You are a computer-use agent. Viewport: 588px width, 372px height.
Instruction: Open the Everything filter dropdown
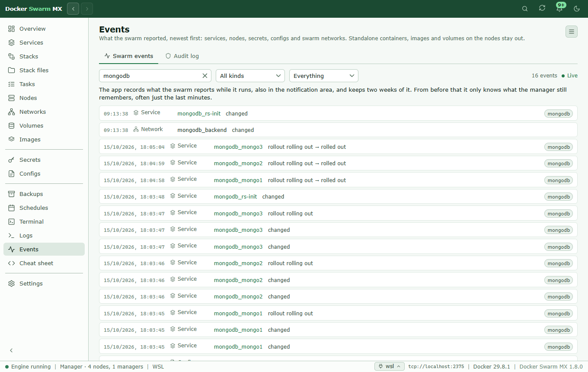click(x=324, y=76)
